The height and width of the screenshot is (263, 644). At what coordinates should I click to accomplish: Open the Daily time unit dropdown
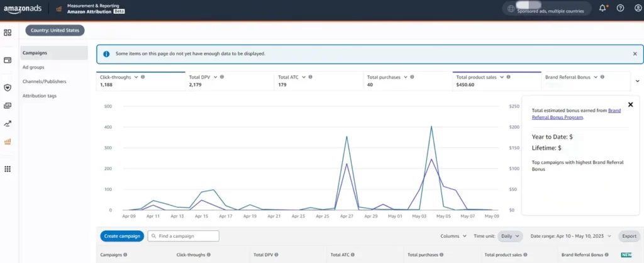(510, 237)
